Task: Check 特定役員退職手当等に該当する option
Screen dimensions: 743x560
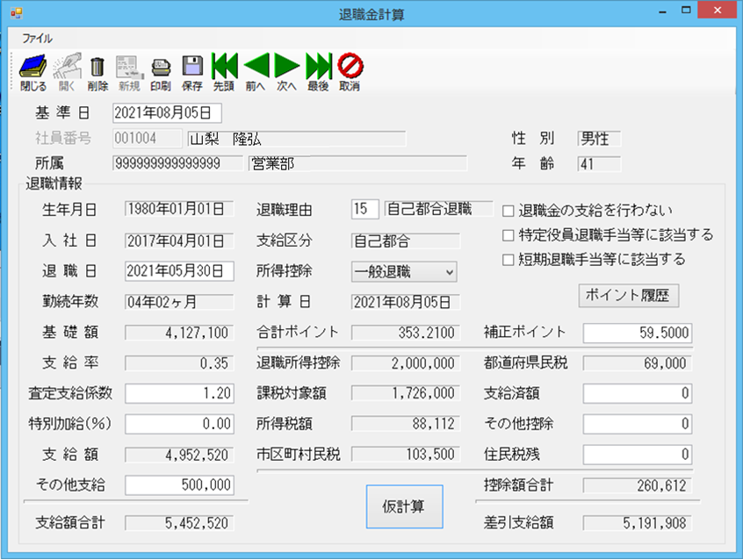Action: 508,235
